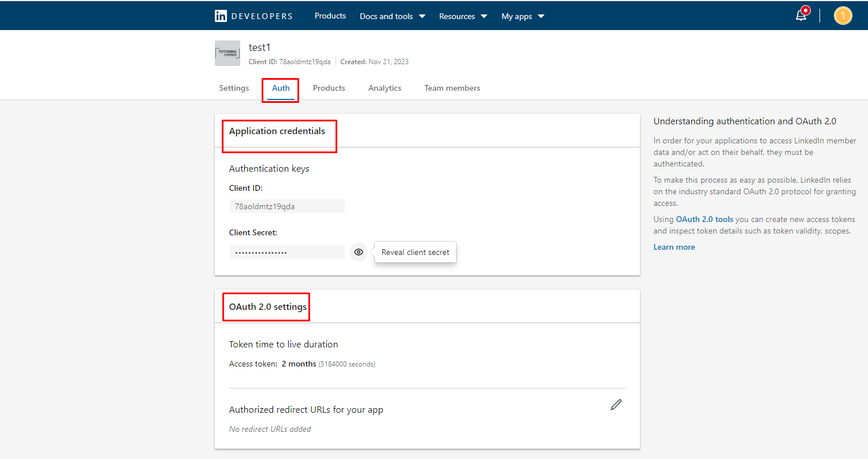Image resolution: width=868 pixels, height=459 pixels.
Task: Open the OAuth 2.0 tools link
Action: pos(705,219)
